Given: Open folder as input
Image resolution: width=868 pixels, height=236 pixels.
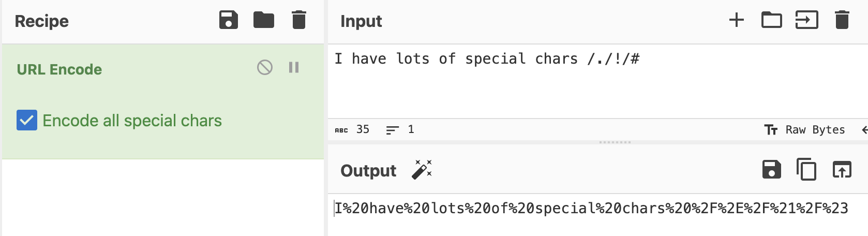Looking at the screenshot, I should pyautogui.click(x=771, y=20).
